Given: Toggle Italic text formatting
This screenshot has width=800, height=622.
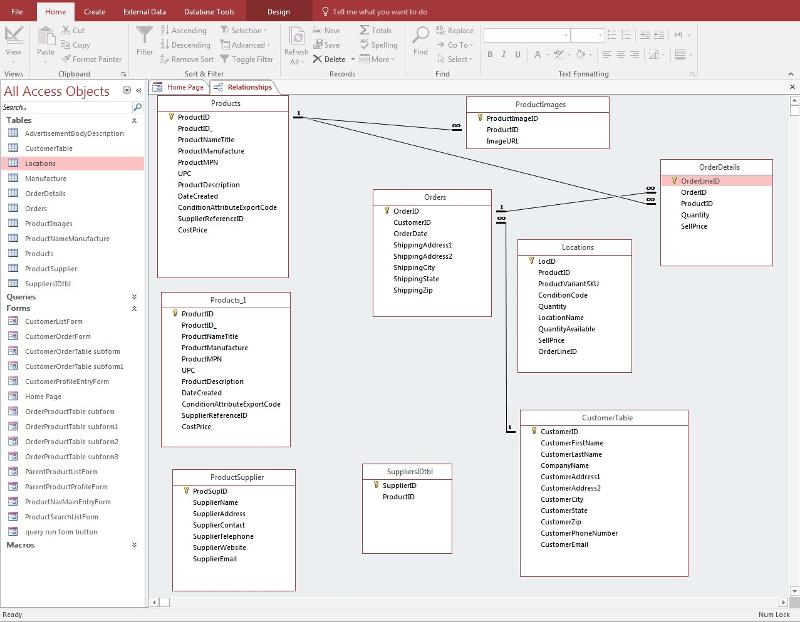Looking at the screenshot, I should click(503, 54).
